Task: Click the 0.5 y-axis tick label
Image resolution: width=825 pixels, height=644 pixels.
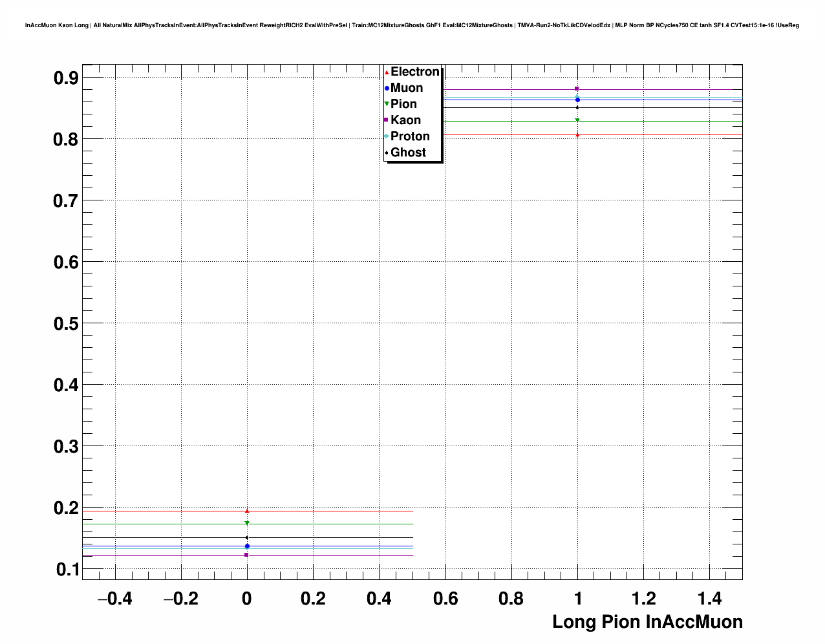Action: 66,323
